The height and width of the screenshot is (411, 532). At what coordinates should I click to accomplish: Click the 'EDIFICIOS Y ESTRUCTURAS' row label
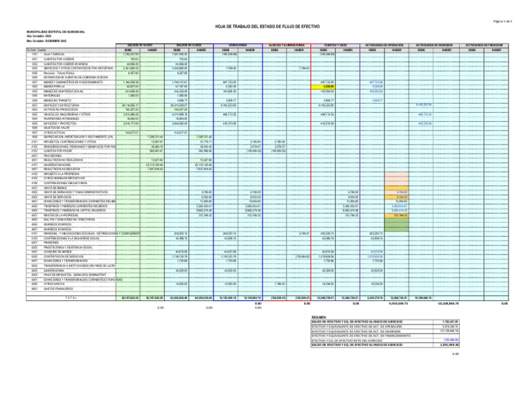pyautogui.click(x=61, y=105)
